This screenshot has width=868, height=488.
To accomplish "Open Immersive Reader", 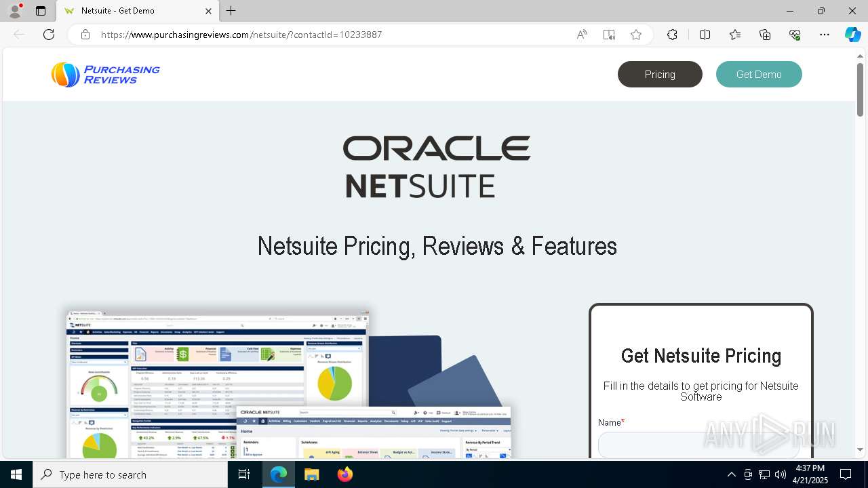I will (x=609, y=35).
